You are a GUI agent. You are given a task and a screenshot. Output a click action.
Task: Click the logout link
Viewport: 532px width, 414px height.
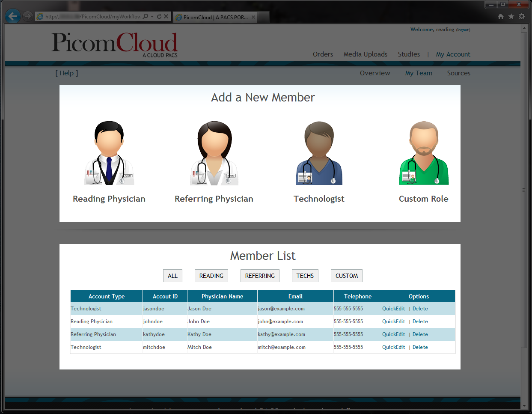pyautogui.click(x=463, y=30)
